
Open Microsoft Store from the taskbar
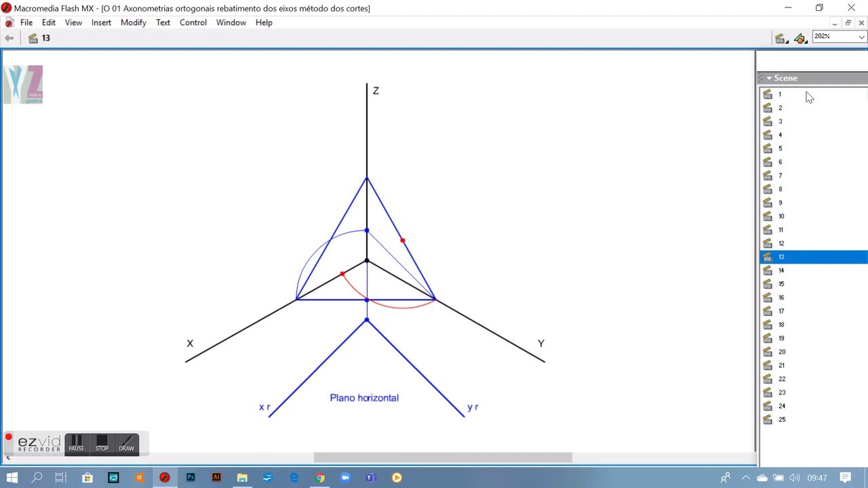coord(87,478)
